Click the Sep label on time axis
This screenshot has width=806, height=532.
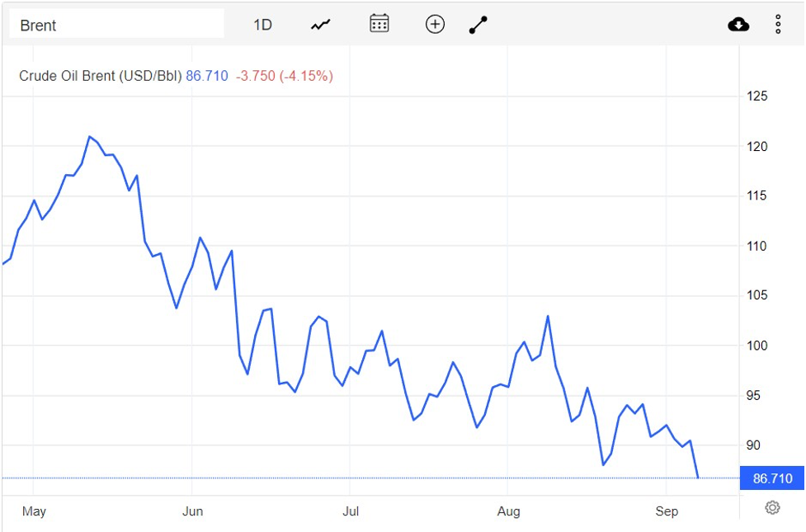667,511
